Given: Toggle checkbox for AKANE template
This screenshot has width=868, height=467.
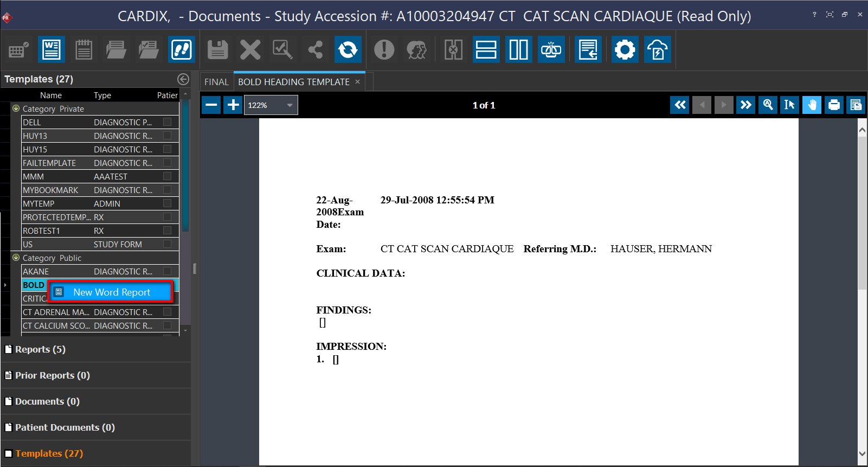Looking at the screenshot, I should (x=167, y=271).
